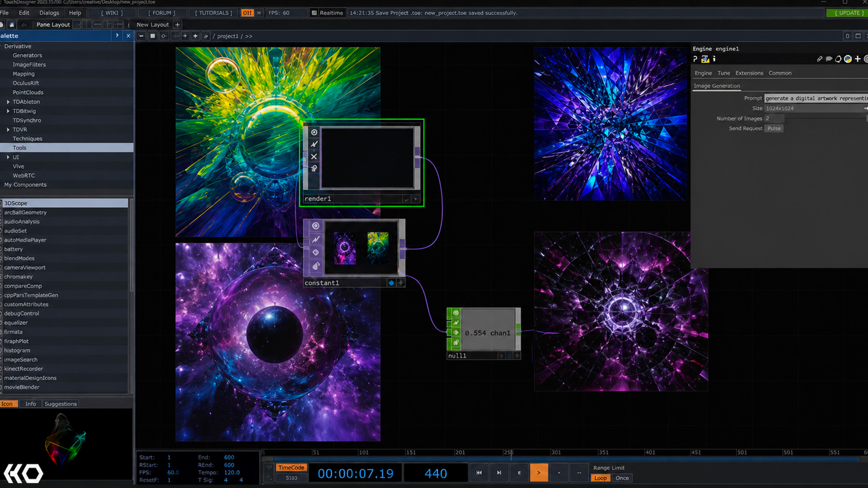The width and height of the screenshot is (868, 488).
Task: Add a new layout with plus button
Action: [x=178, y=25]
